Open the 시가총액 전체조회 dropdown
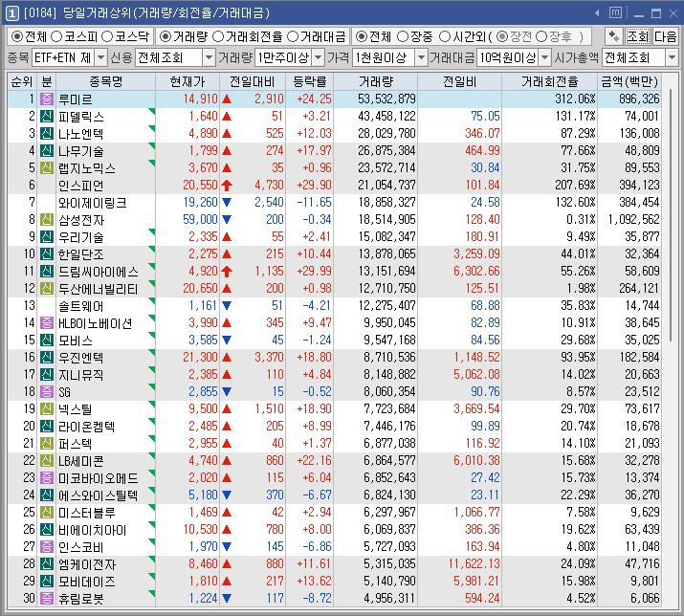This screenshot has height=616, width=684. pyautogui.click(x=672, y=57)
